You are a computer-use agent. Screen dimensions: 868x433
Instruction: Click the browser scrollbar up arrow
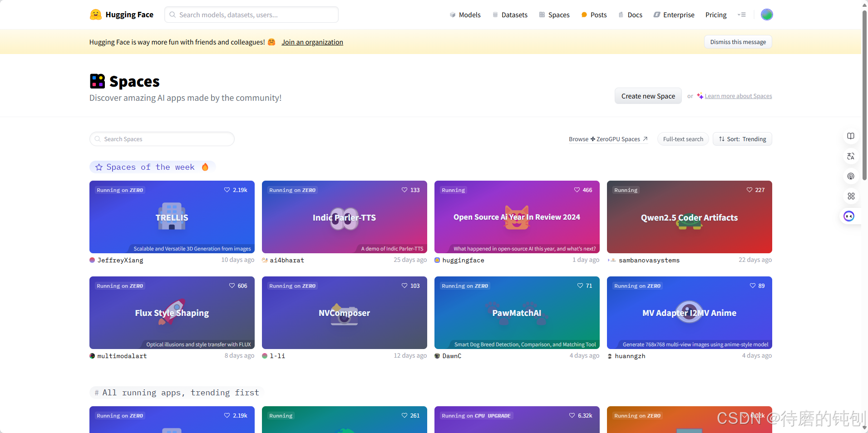coord(865,5)
